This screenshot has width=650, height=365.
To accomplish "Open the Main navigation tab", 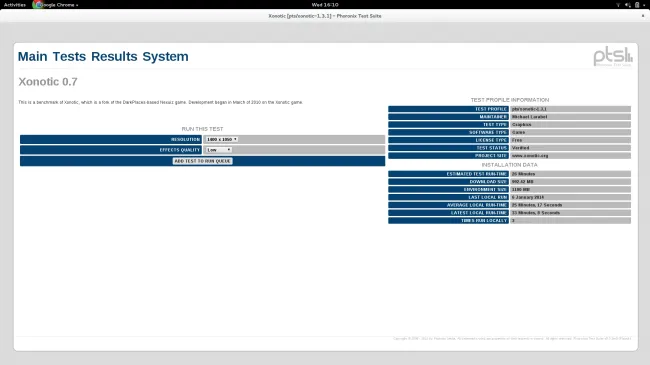I will click(32, 56).
